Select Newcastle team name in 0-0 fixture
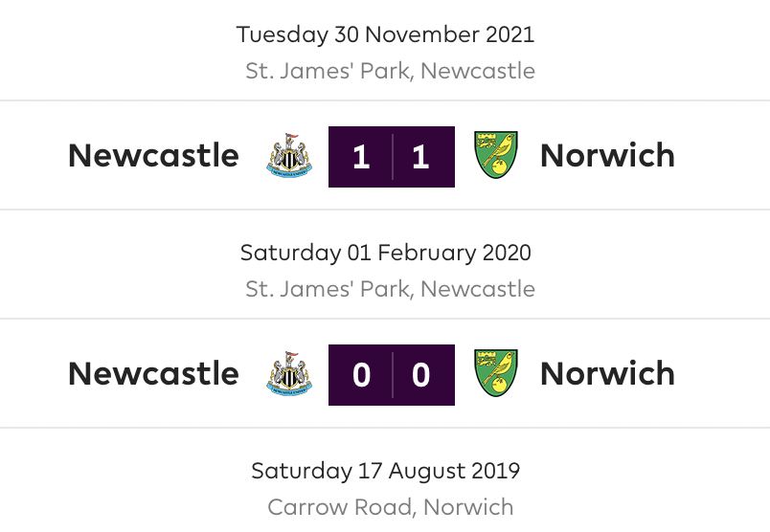 click(x=153, y=374)
